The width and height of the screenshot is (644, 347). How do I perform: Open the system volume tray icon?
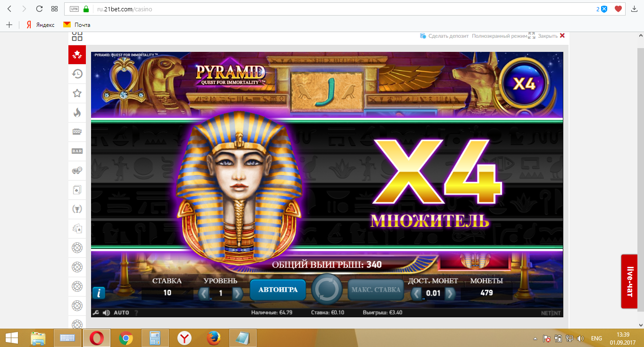[581, 339]
